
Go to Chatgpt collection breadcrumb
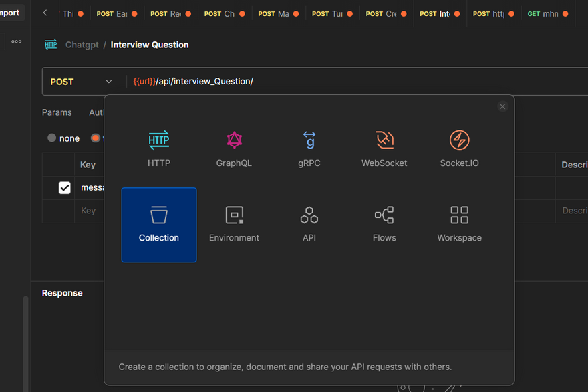pyautogui.click(x=82, y=45)
